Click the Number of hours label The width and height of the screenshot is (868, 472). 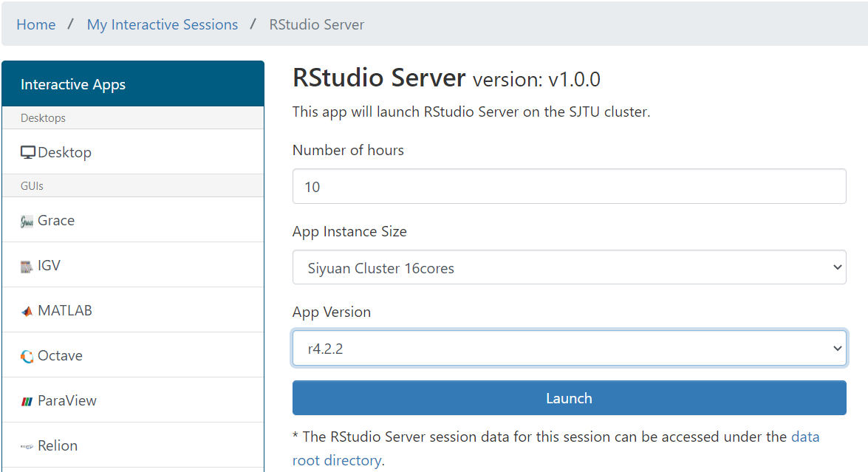pyautogui.click(x=348, y=150)
